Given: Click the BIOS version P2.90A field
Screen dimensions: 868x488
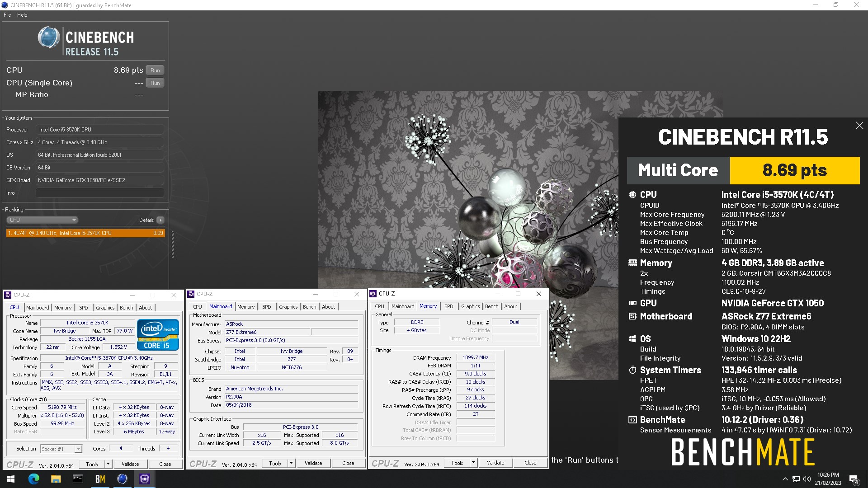Looking at the screenshot, I should click(292, 397).
